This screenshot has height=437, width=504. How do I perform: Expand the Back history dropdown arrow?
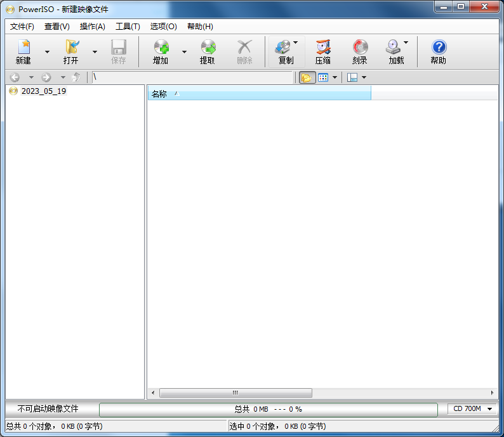31,77
